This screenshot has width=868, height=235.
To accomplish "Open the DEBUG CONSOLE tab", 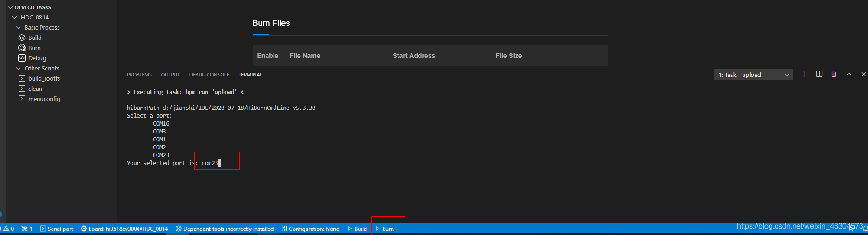I will [x=209, y=75].
